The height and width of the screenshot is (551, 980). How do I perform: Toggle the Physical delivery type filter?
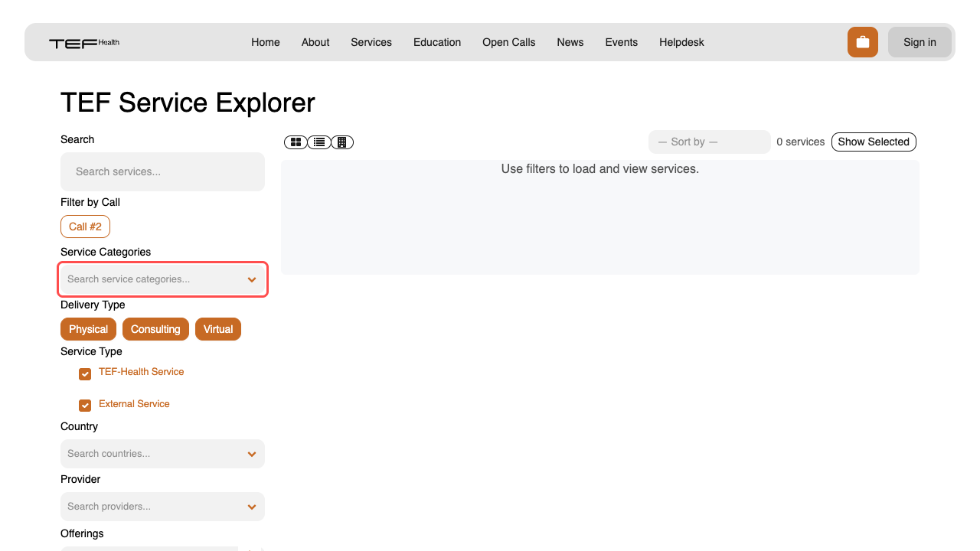(89, 329)
